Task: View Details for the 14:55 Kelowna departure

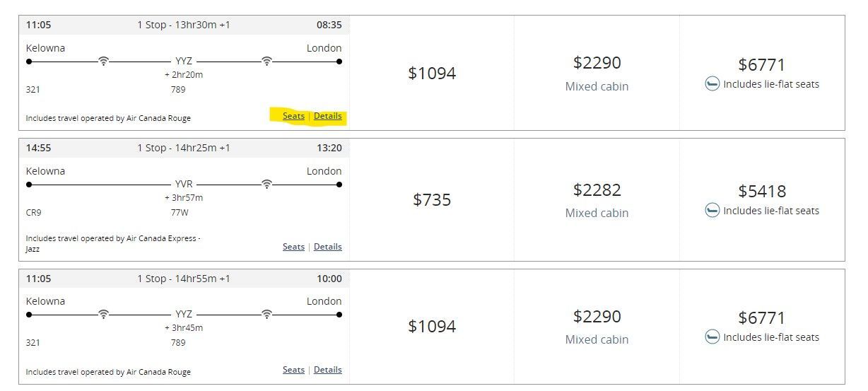Action: pyautogui.click(x=328, y=247)
